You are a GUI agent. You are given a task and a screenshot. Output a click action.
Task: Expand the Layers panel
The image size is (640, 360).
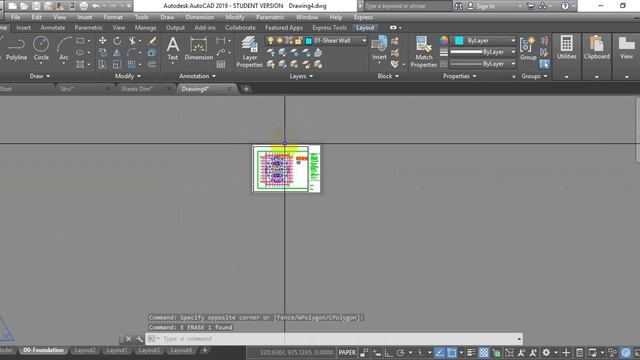click(x=301, y=76)
